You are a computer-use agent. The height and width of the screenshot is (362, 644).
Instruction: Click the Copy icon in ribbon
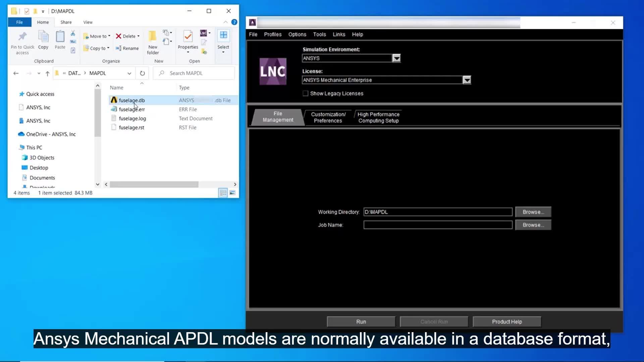pos(43,40)
